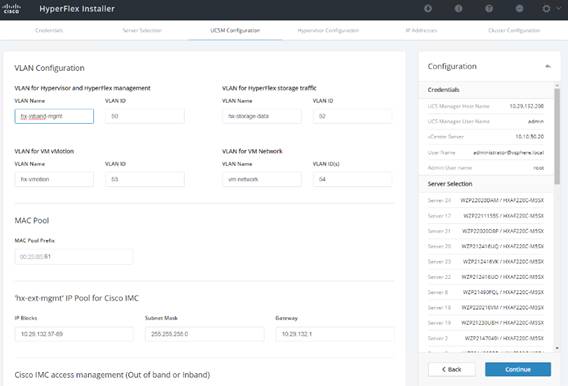Click the Subnet Mask input field
This screenshot has width=568, height=386.
coord(205,334)
